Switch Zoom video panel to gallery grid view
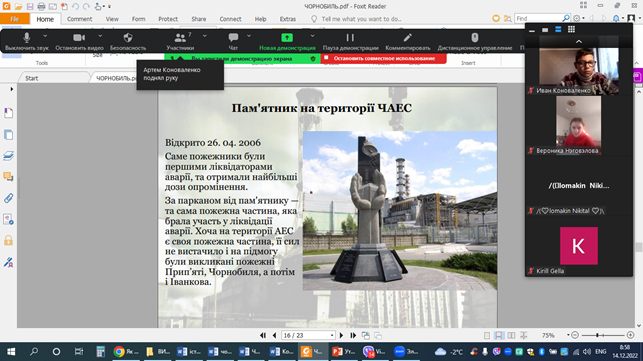Image resolution: width=643 pixels, height=361 pixels. coord(571,29)
